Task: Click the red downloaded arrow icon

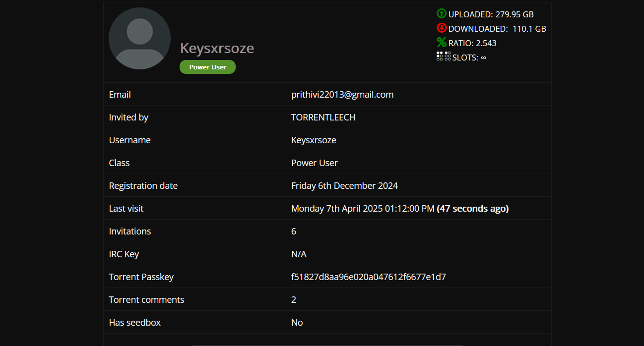Action: click(442, 28)
